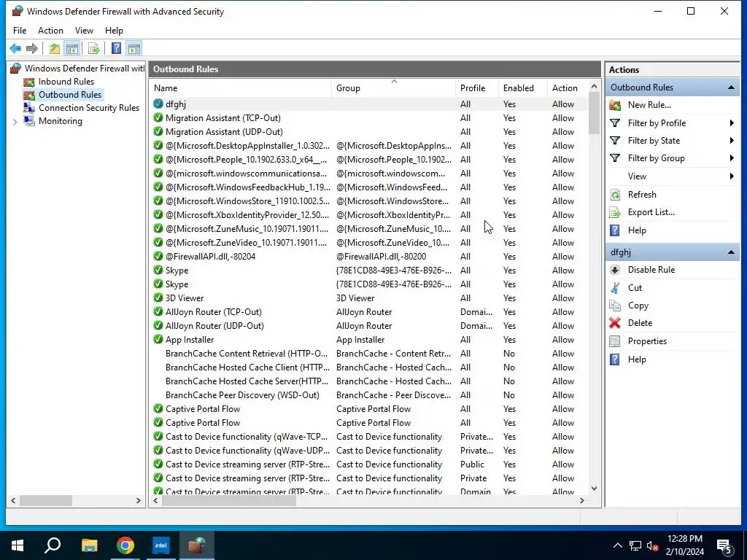Open the Filter by Profile submenu arrow
Screen dimensions: 747x560
click(732, 122)
